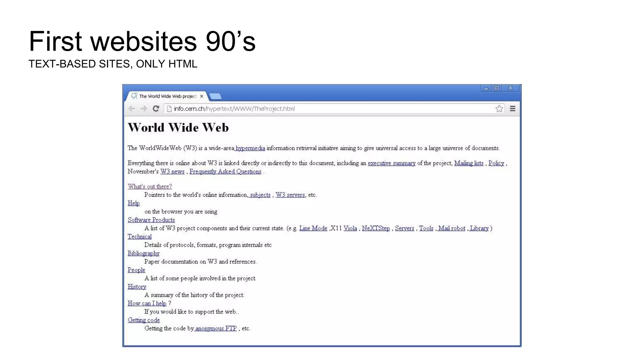Image resolution: width=644 pixels, height=362 pixels.
Task: Open the W3 news link
Action: tap(172, 172)
